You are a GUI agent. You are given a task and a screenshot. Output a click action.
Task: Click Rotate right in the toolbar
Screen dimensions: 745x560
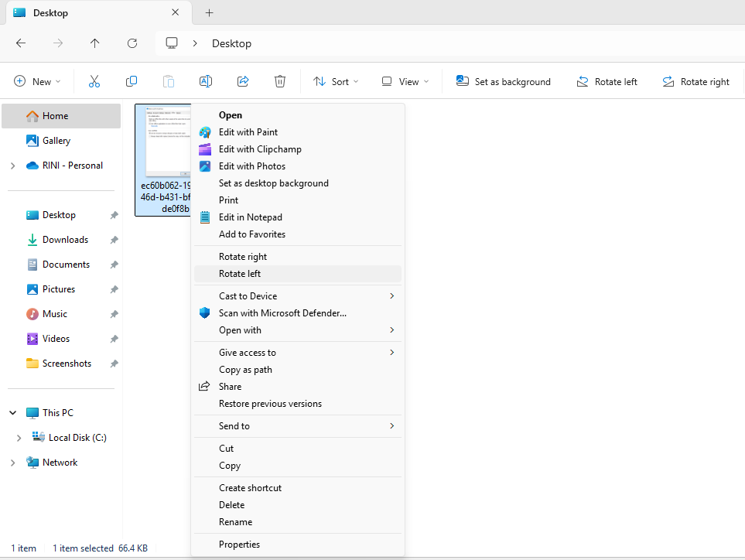[x=695, y=81]
